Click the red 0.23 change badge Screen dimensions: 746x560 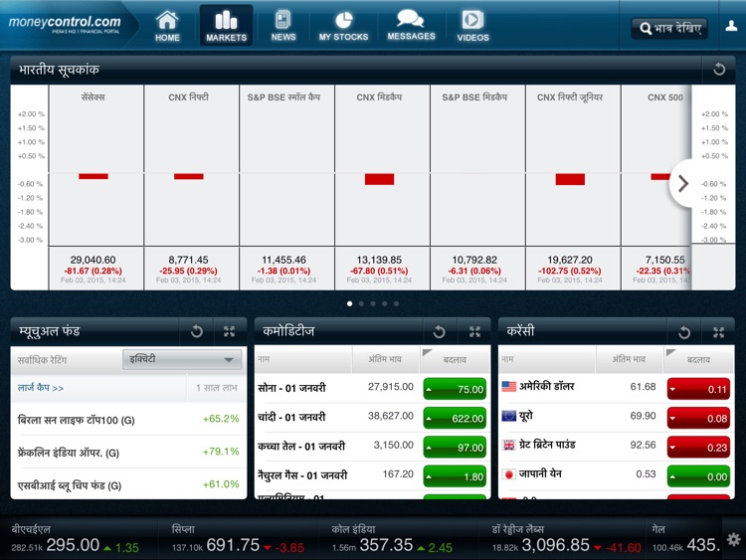[x=698, y=448]
